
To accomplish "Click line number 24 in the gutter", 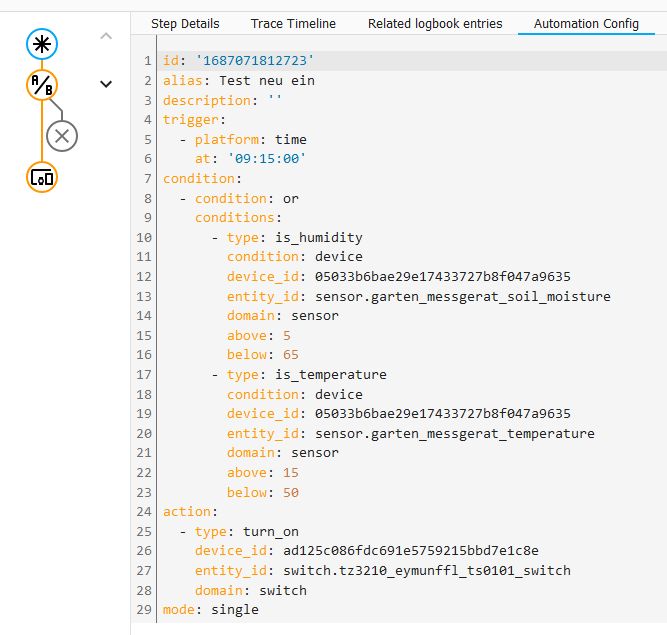I will [146, 511].
